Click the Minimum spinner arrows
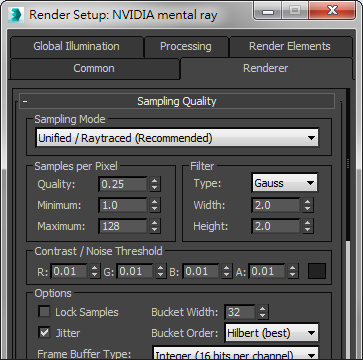Image resolution: width=363 pixels, height=360 pixels. pyautogui.click(x=154, y=205)
